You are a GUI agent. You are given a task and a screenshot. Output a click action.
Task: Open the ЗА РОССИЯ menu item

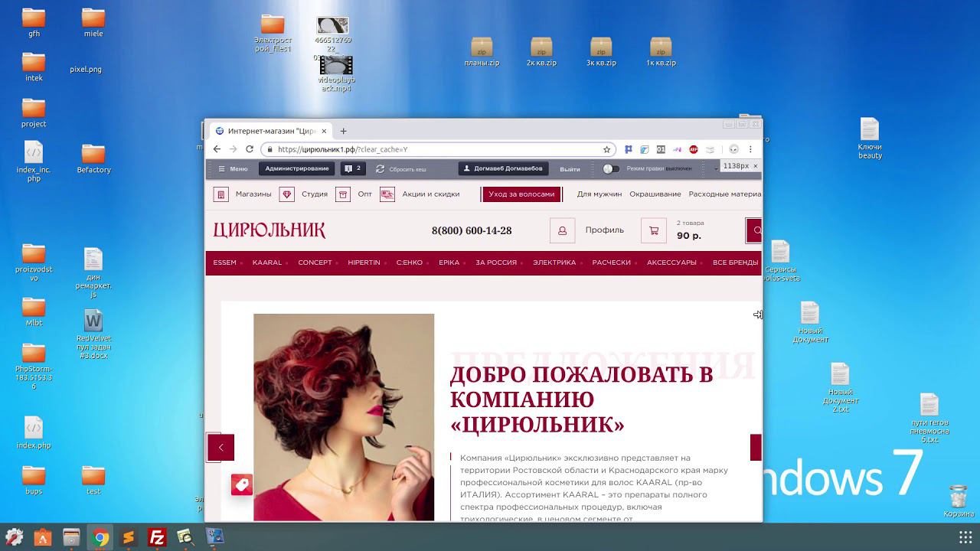coord(496,262)
